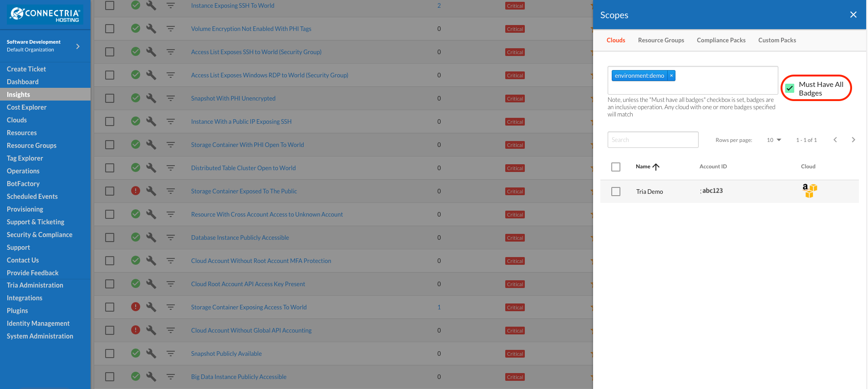The image size is (868, 389).
Task: Click the wrench icon for Snapshot With PHI Unencrypted
Action: pyautogui.click(x=151, y=98)
